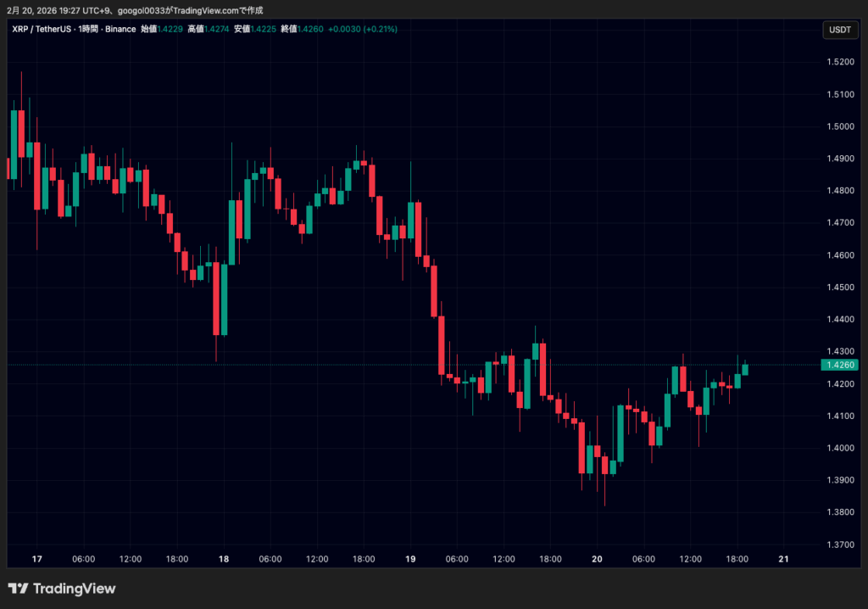Click the 1.5000 price axis label

pyautogui.click(x=839, y=126)
